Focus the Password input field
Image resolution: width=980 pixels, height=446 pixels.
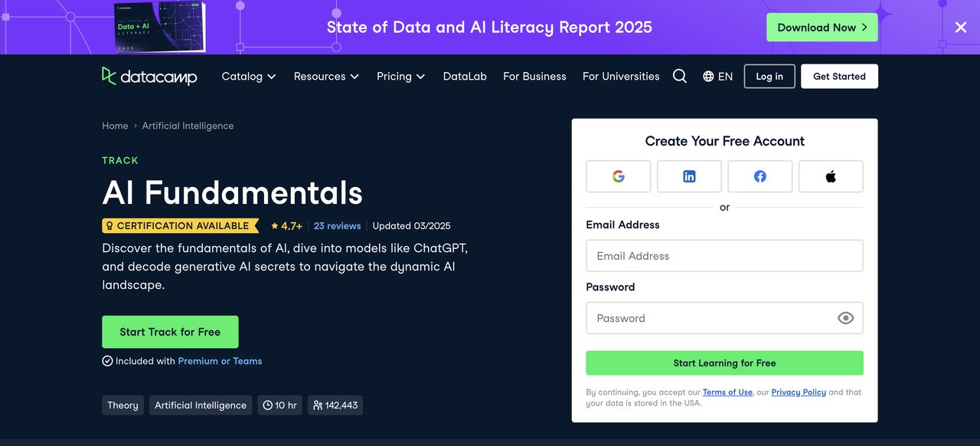tap(724, 318)
